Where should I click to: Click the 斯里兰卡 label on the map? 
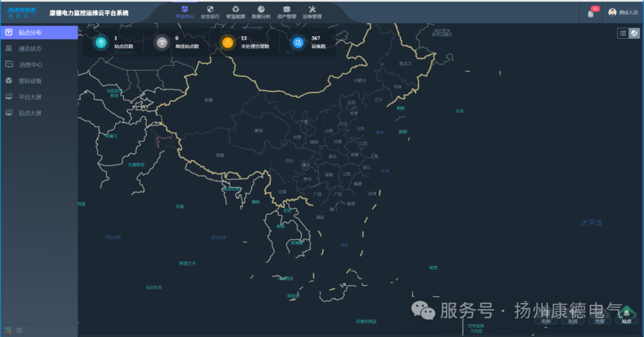pyautogui.click(x=187, y=264)
